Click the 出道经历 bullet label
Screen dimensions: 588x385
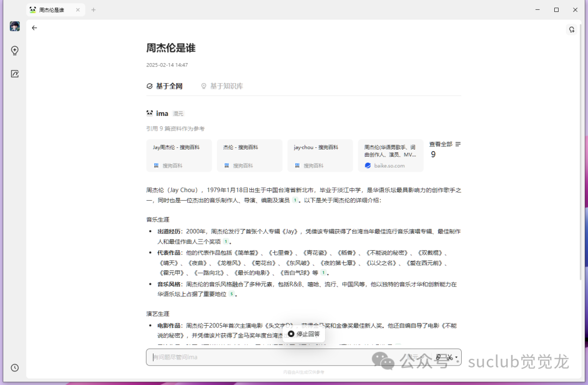(169, 232)
